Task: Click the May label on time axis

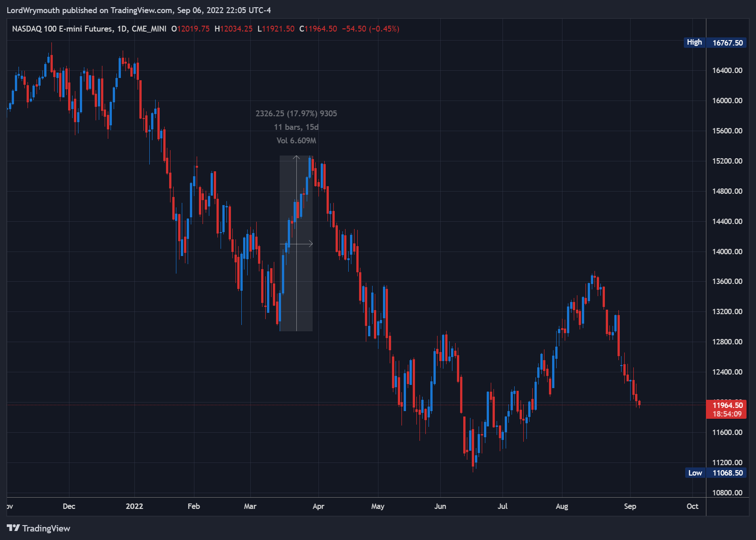Action: coord(378,506)
